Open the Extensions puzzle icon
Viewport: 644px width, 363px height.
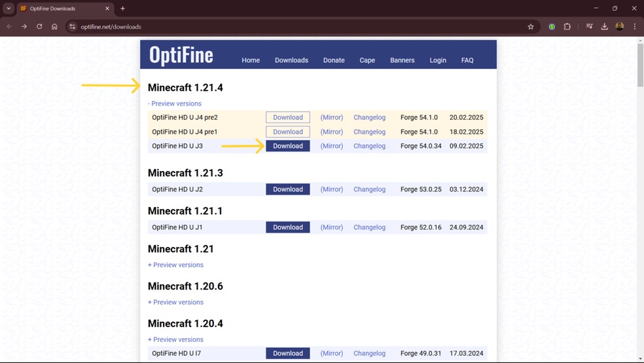[x=567, y=27]
